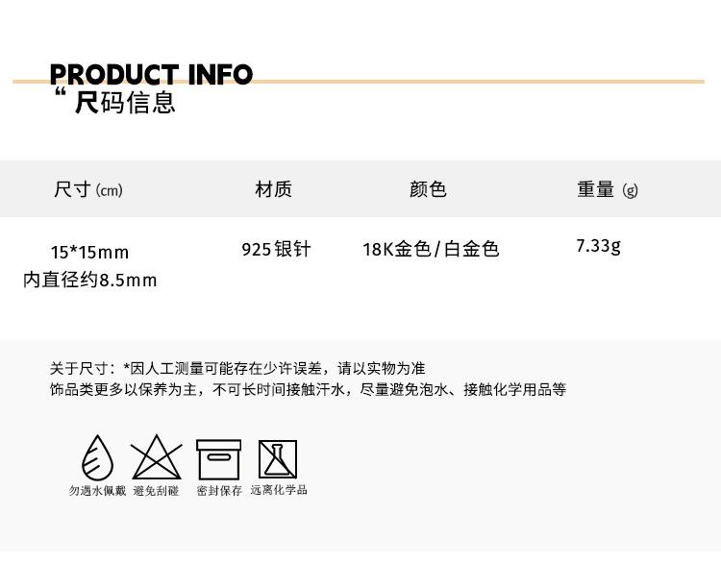This screenshot has width=721, height=588.
Task: Select the 925银针 material value
Action: click(276, 249)
